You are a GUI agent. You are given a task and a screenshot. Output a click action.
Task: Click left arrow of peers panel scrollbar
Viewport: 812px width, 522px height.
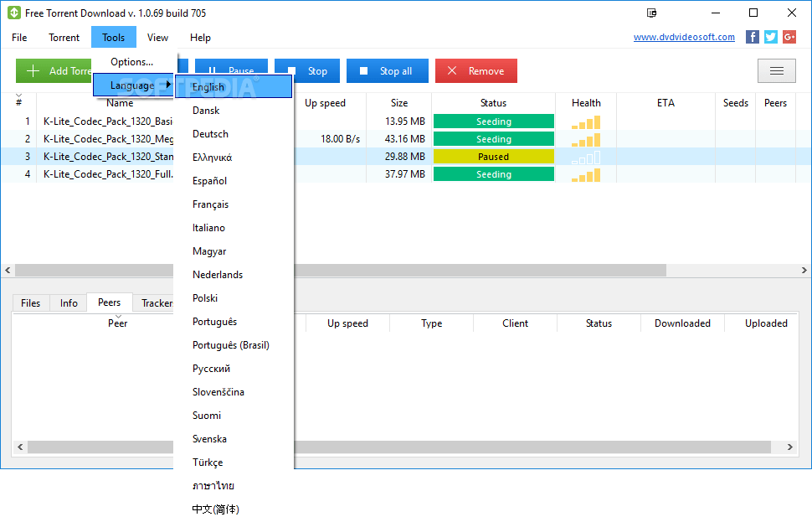pyautogui.click(x=20, y=447)
